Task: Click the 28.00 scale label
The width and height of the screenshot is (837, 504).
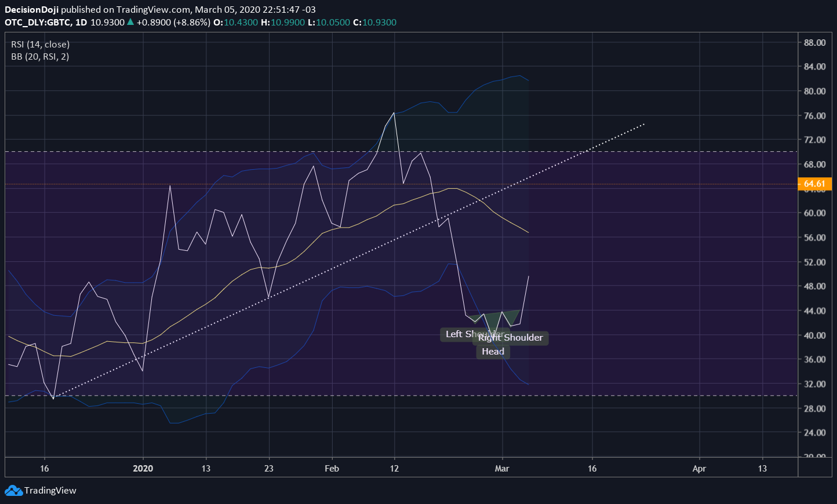Action: [x=814, y=409]
